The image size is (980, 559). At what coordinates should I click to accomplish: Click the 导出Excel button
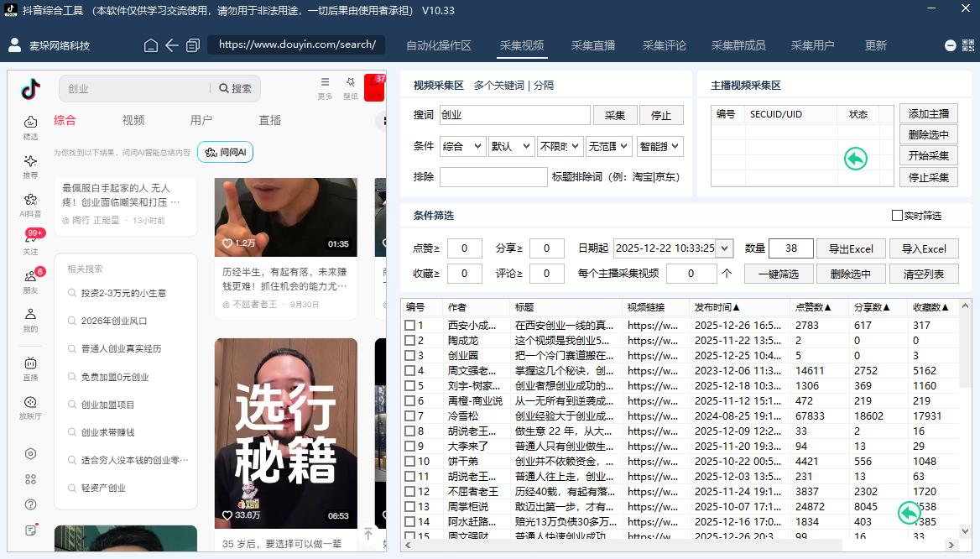[x=851, y=249]
